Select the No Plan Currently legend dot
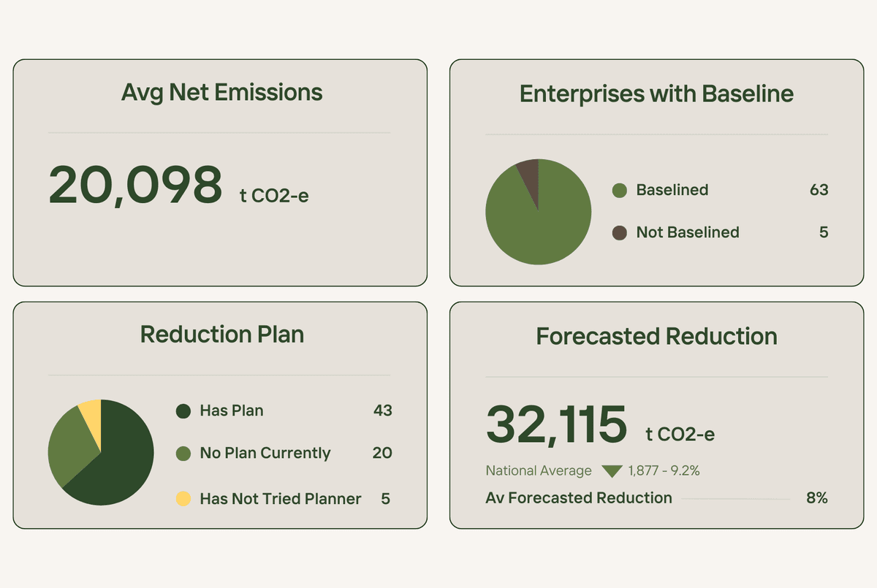This screenshot has height=588, width=877. (x=183, y=454)
